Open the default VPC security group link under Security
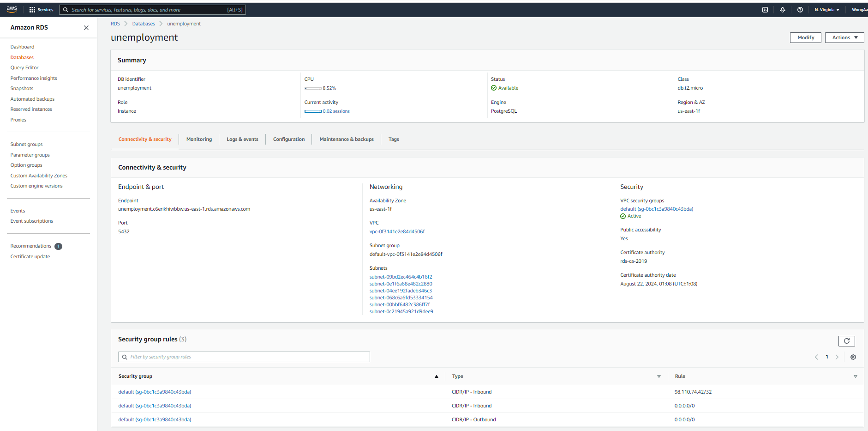The height and width of the screenshot is (431, 868). pos(657,209)
